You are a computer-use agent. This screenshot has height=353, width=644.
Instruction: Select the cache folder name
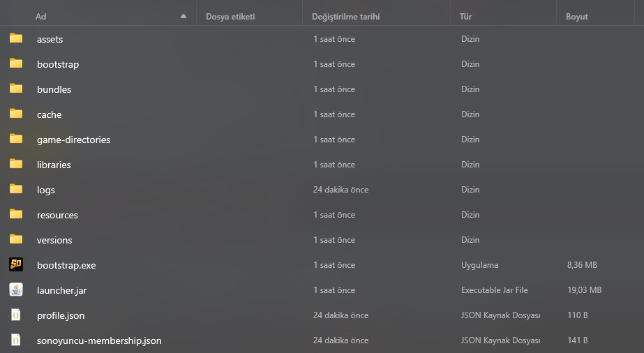coord(50,114)
